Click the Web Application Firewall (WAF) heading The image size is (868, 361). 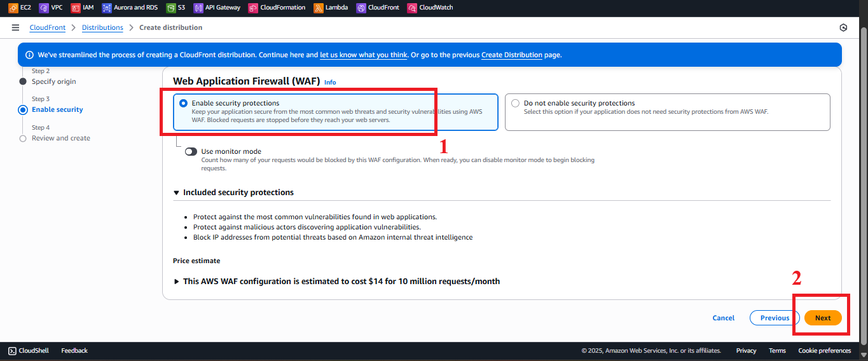coord(246,81)
